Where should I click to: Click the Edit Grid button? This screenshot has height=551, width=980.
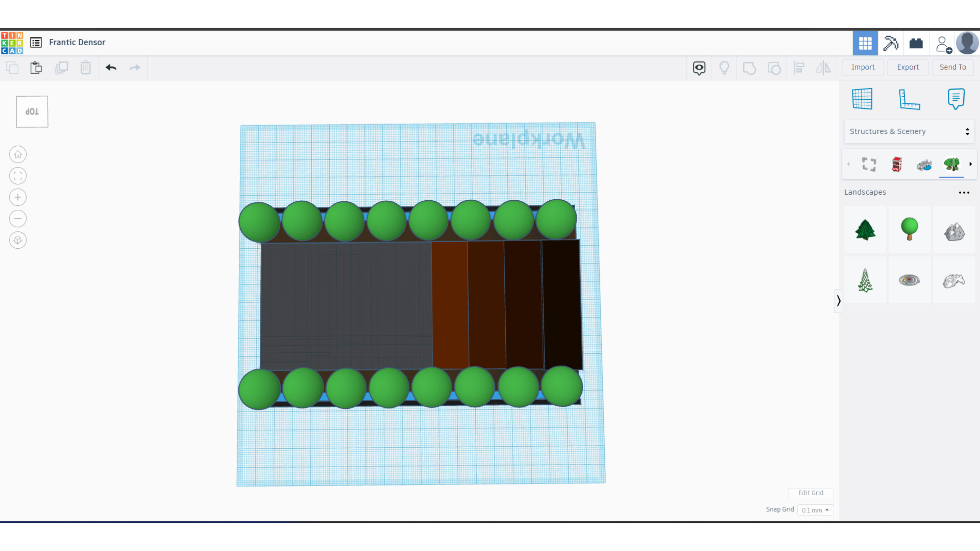810,493
